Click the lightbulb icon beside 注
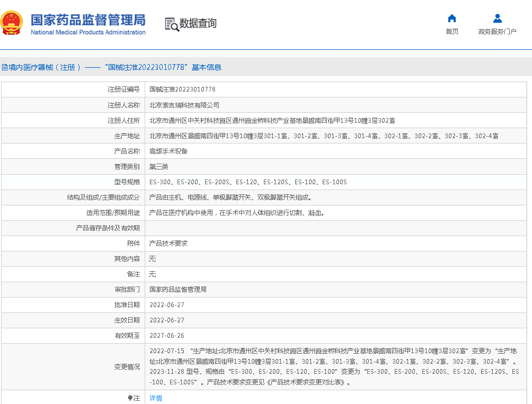The height and width of the screenshot is (404, 532). [130, 398]
